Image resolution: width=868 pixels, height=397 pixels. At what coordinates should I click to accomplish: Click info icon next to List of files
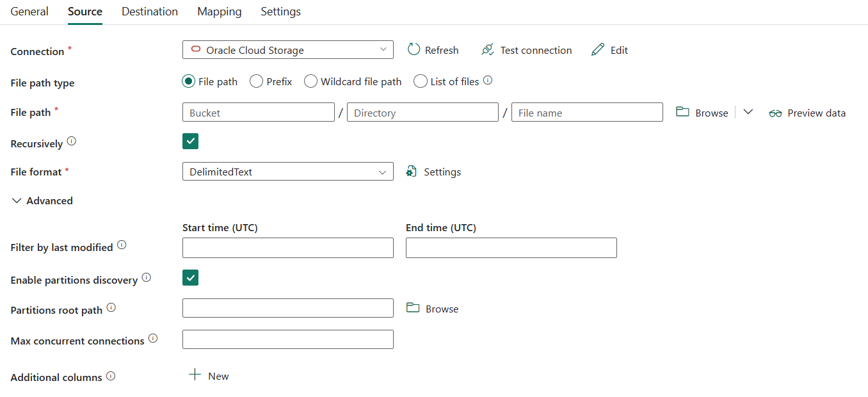point(488,80)
